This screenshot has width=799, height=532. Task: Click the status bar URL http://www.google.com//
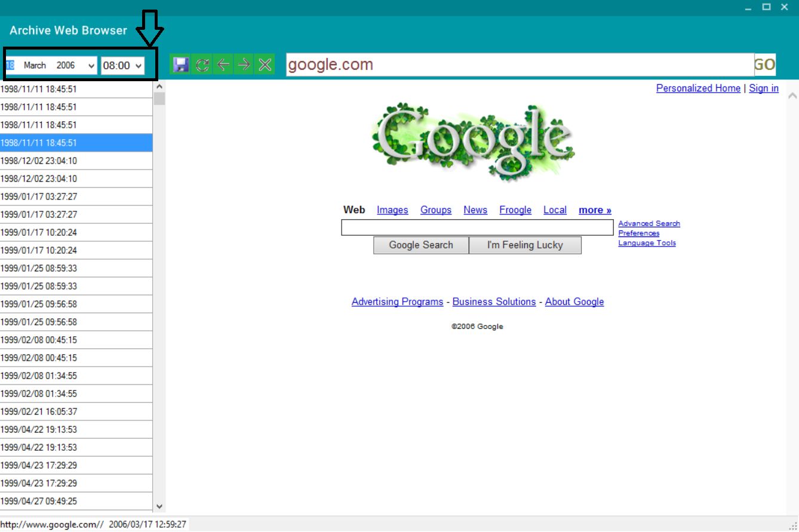(x=52, y=524)
